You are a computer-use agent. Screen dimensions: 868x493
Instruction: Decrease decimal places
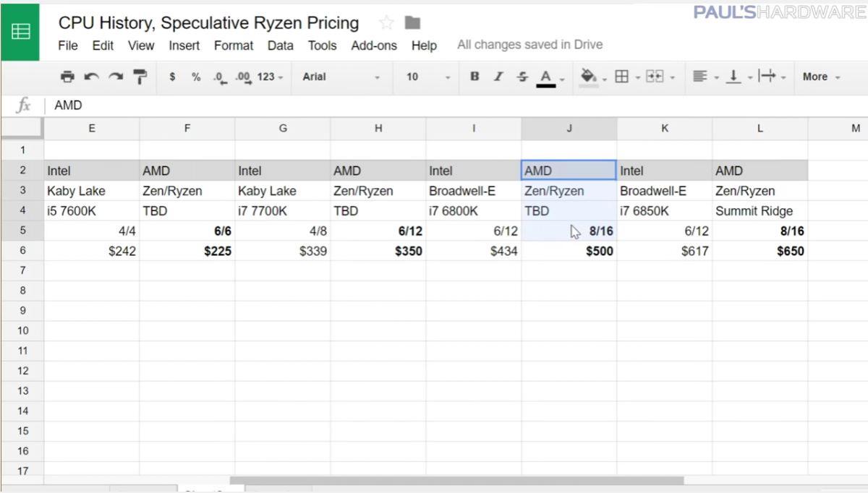click(220, 77)
